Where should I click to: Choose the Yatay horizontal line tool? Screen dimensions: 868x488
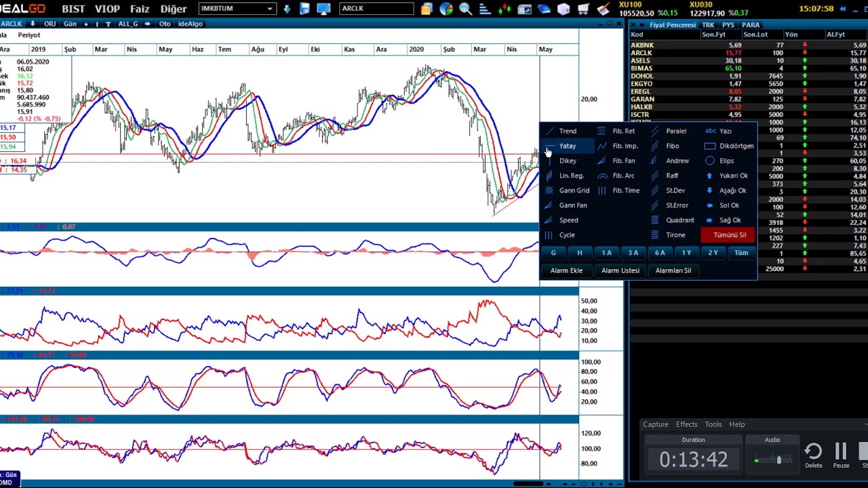568,146
